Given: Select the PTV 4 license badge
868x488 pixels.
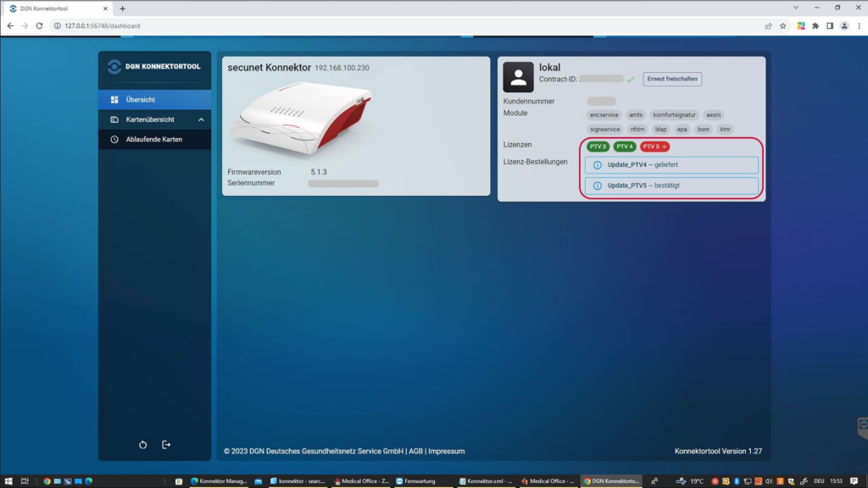Looking at the screenshot, I should [x=625, y=147].
